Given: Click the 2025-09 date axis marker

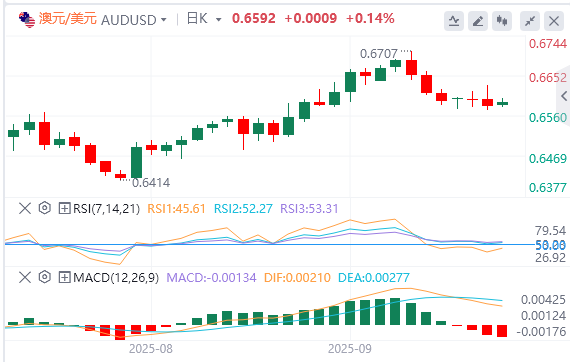Looking at the screenshot, I should [x=350, y=349].
